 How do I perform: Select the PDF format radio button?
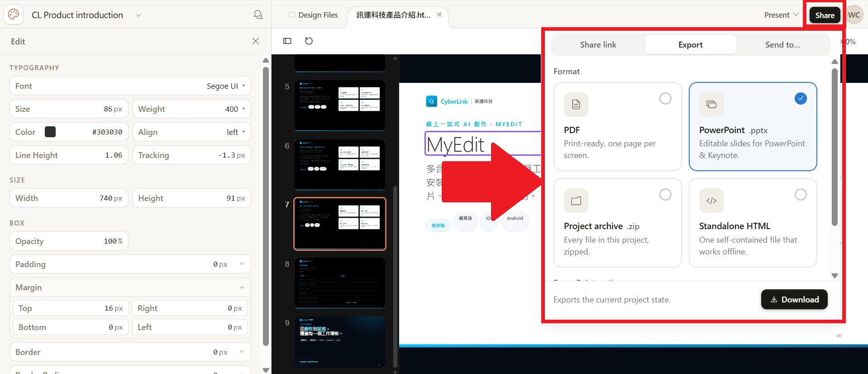tap(665, 98)
